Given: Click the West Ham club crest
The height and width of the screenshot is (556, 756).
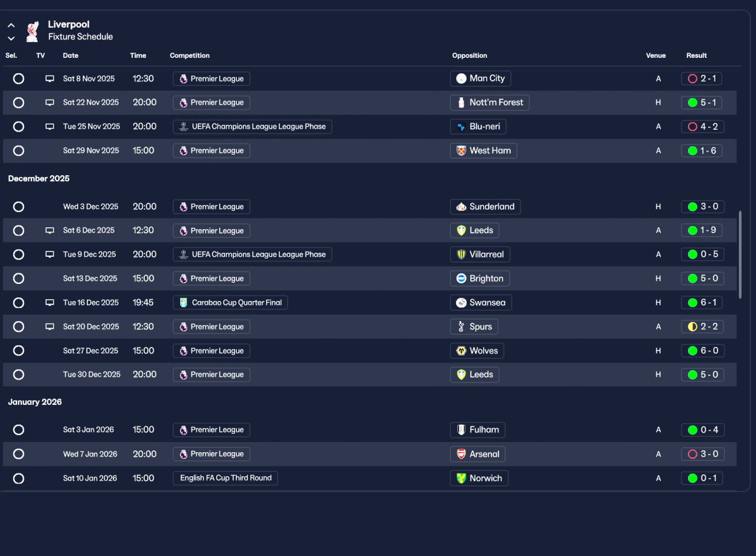Looking at the screenshot, I should click(x=461, y=151).
